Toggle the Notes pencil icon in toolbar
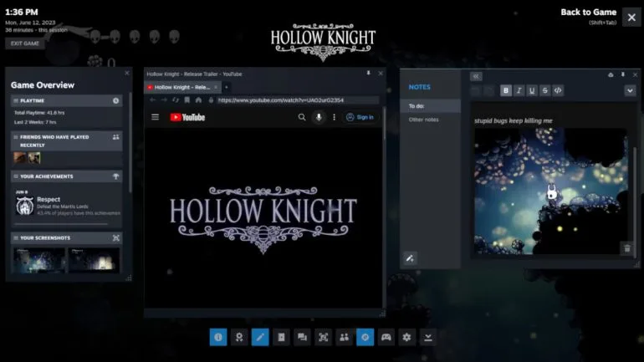644x362 pixels. [260, 337]
